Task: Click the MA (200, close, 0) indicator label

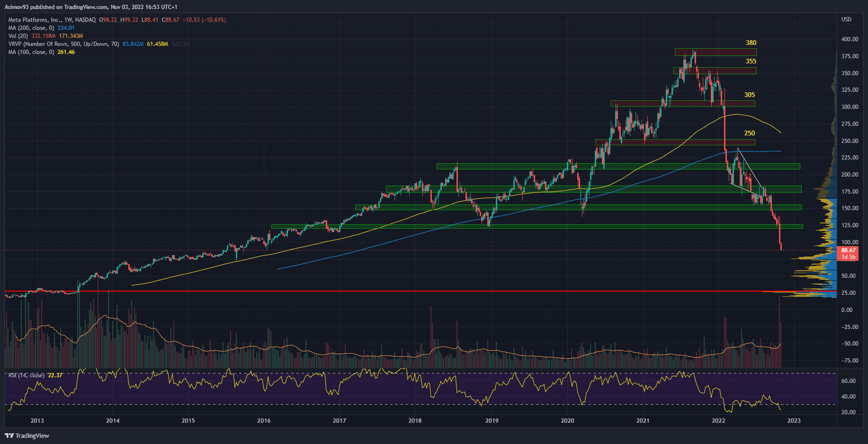Action: 31,28
